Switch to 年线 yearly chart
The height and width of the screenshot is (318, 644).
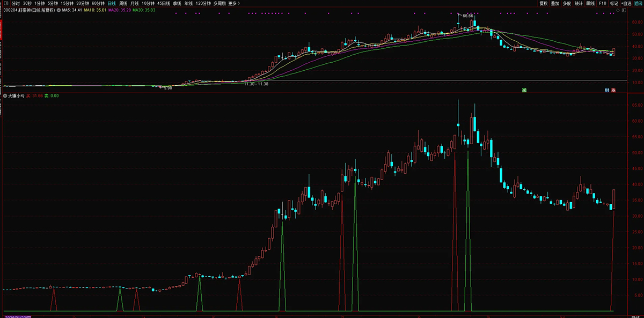pos(188,3)
